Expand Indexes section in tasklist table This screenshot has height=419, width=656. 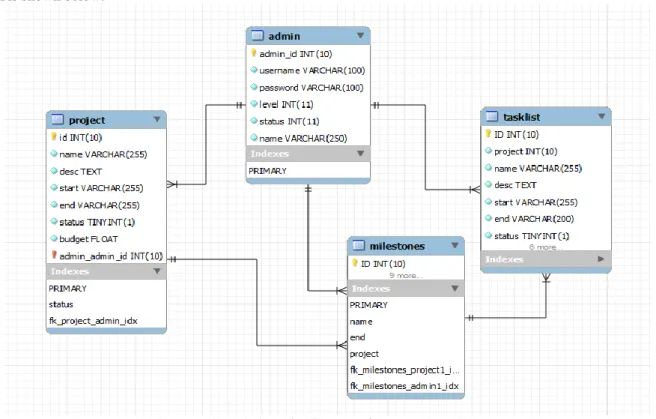point(601,259)
